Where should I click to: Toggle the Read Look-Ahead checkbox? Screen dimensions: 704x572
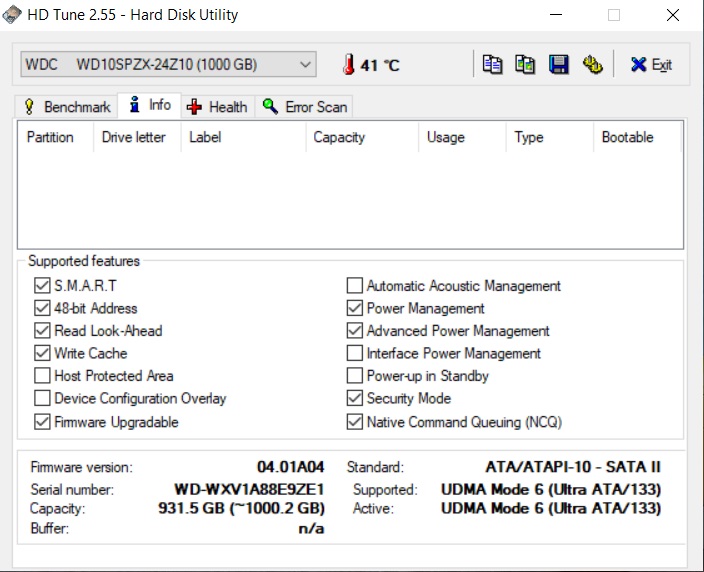tap(42, 330)
